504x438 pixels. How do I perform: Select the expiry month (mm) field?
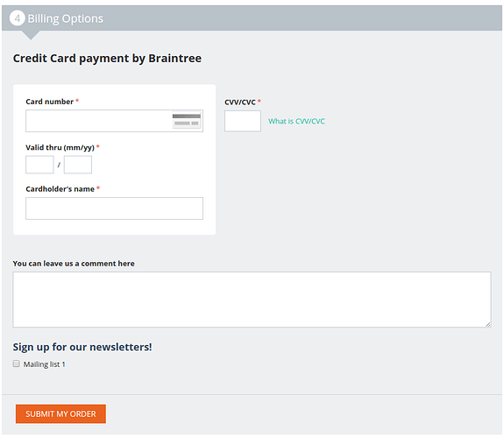pyautogui.click(x=39, y=165)
